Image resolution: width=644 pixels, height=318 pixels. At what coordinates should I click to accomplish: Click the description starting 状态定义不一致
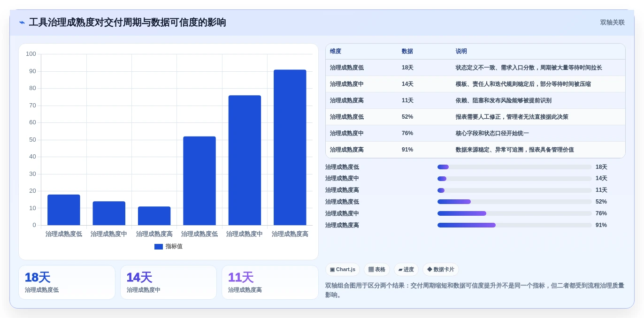(x=529, y=68)
